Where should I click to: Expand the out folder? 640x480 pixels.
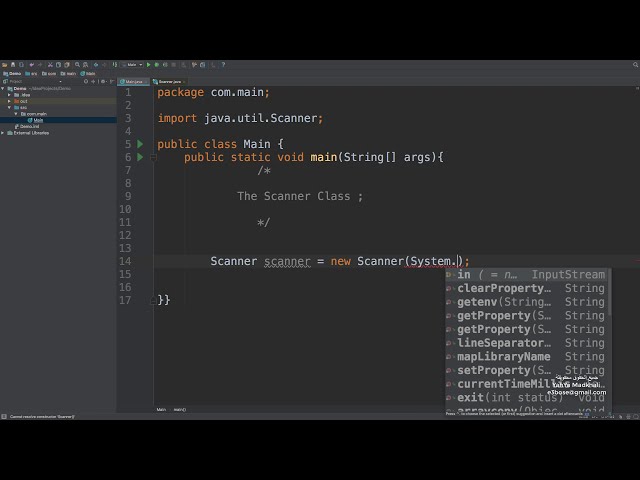[9, 101]
